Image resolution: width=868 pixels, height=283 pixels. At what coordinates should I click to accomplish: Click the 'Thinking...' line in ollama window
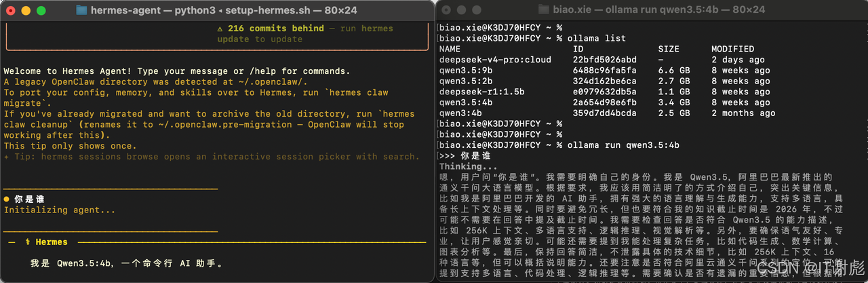(469, 166)
